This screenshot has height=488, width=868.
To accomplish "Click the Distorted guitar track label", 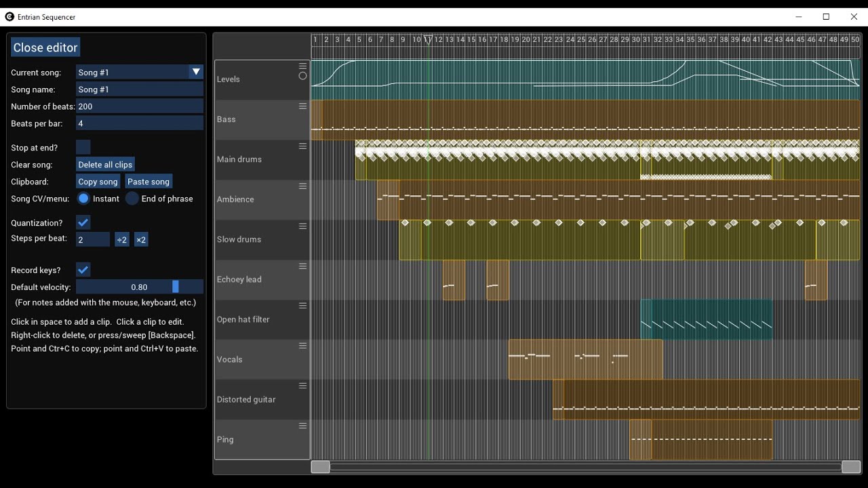I will tap(246, 399).
